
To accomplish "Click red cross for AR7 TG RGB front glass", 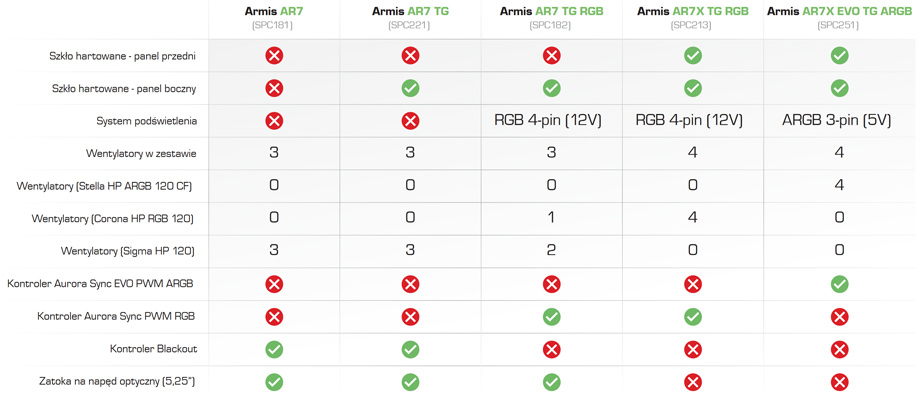I will 552,56.
